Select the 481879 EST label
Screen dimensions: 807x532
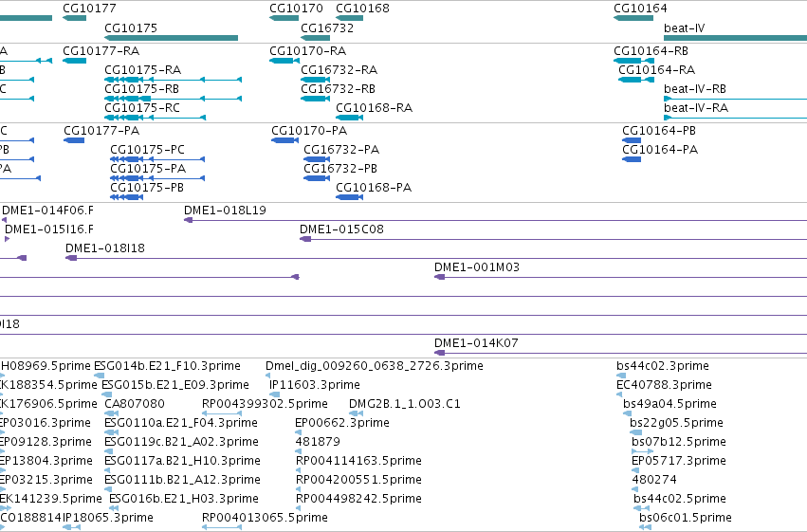point(318,442)
